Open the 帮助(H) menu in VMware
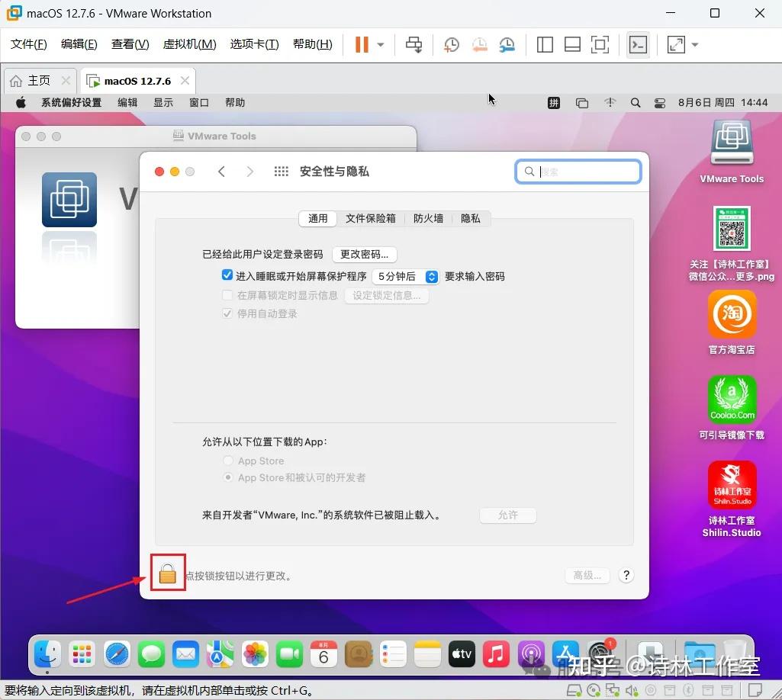 tap(313, 44)
